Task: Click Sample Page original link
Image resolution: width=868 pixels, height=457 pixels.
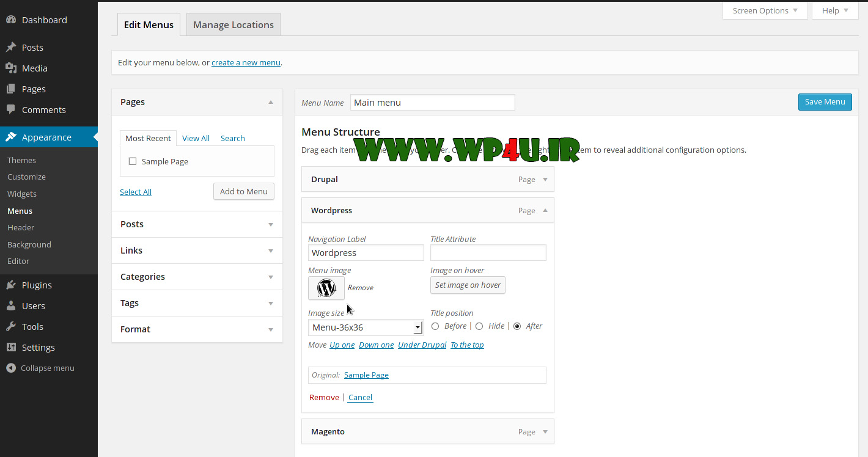Action: click(x=366, y=375)
